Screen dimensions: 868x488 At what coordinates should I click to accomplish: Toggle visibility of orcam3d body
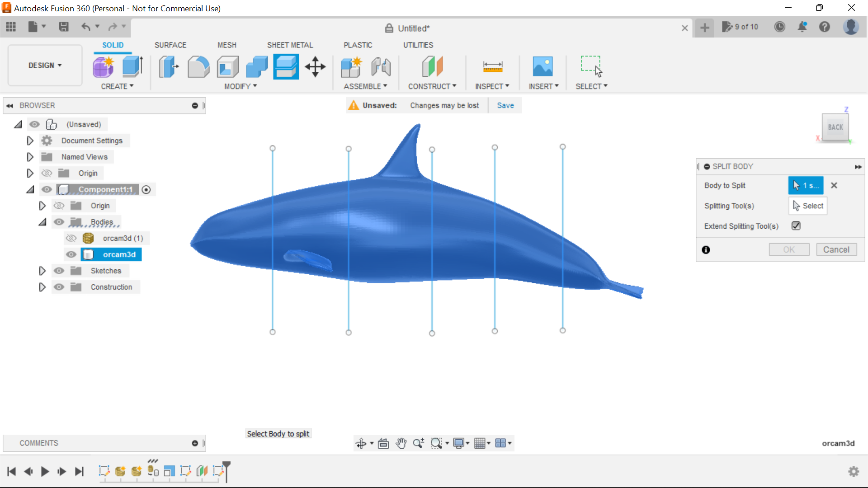click(x=72, y=254)
